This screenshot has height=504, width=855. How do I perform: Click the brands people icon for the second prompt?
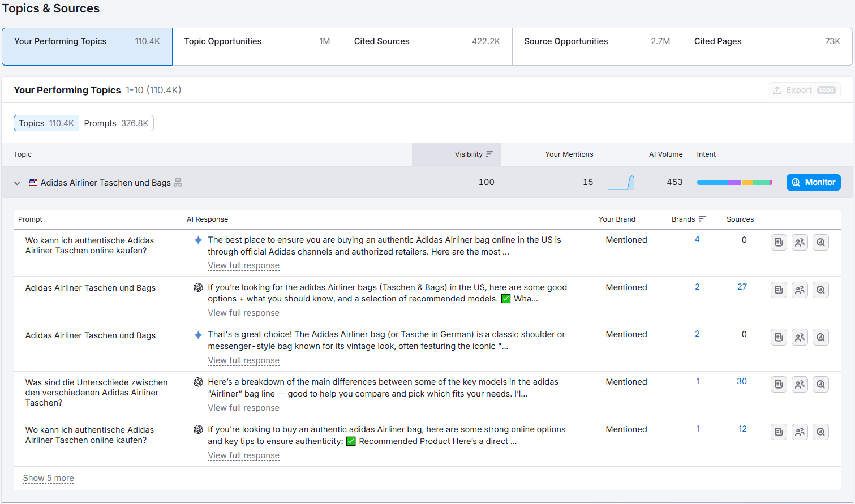[800, 290]
